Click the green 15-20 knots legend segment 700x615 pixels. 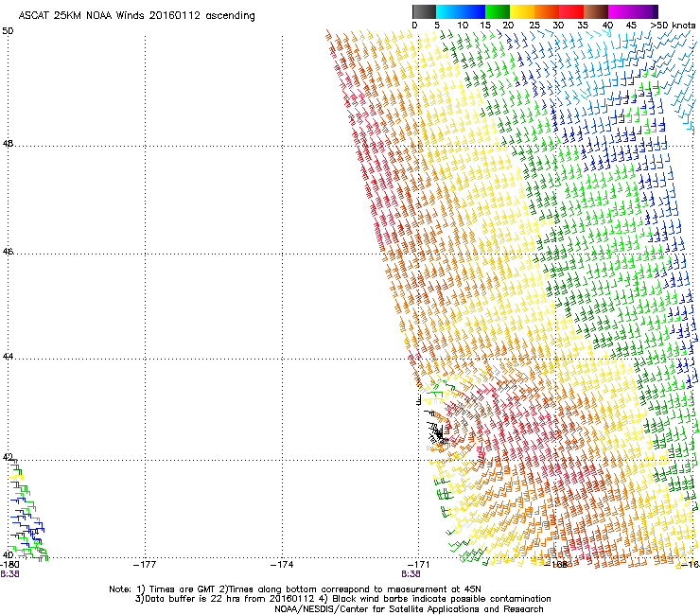coord(498,11)
